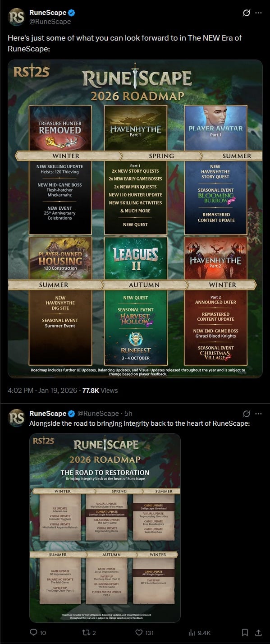The width and height of the screenshot is (270, 644).
Task: Open RuneScape avatar on the 5h reply
Action: (x=16, y=417)
